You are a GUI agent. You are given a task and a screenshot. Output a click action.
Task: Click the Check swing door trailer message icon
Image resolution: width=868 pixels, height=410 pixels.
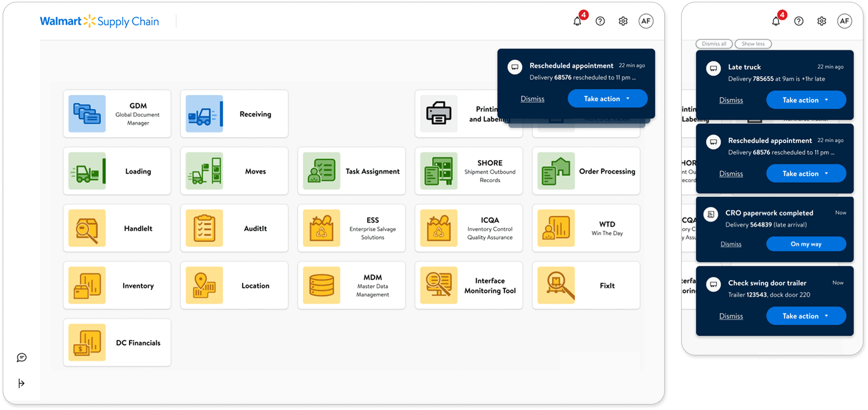(714, 285)
